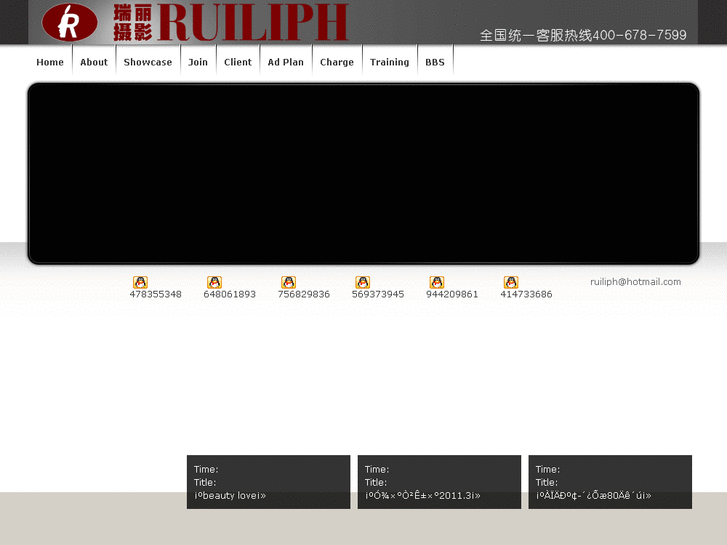The height and width of the screenshot is (545, 727).
Task: Open the entry title ending in 80Äê´úí»
Action: coord(593,495)
